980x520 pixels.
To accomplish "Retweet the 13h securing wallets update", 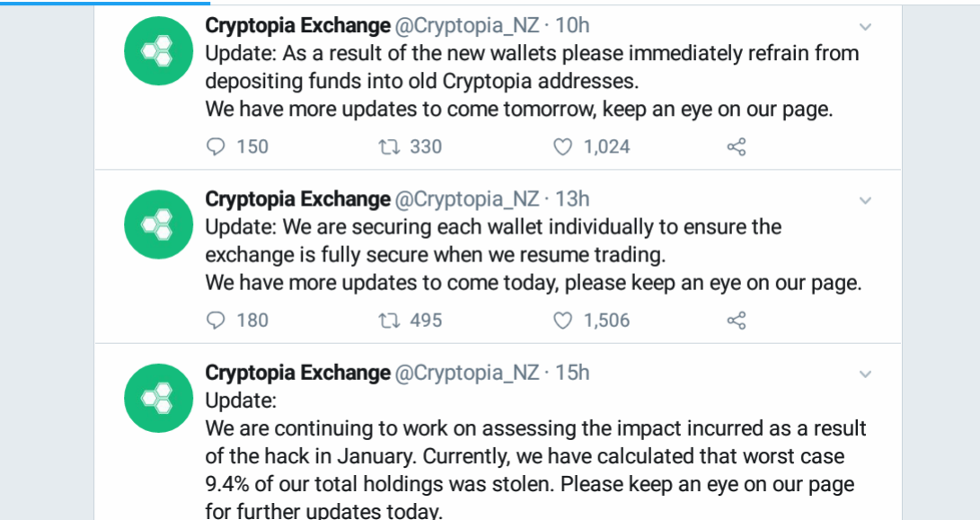I will (390, 320).
